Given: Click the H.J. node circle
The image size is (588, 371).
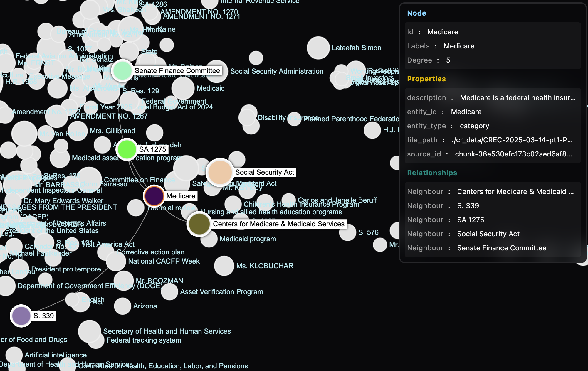Looking at the screenshot, I should [x=372, y=130].
